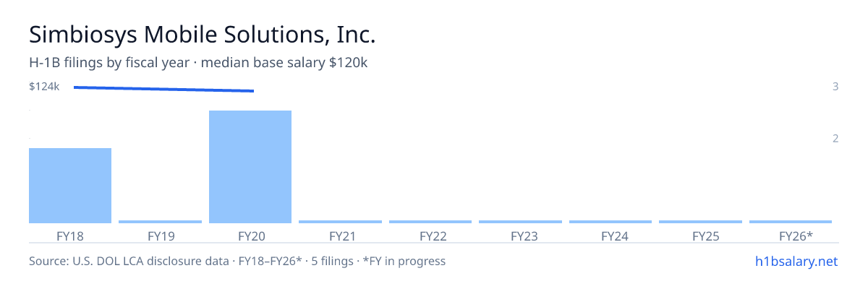Click the FY22 bar stub
868x289 pixels.
(x=430, y=222)
